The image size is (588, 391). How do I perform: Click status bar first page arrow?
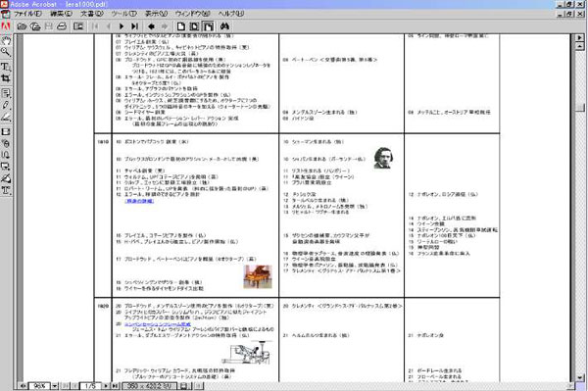pyautogui.click(x=65, y=386)
